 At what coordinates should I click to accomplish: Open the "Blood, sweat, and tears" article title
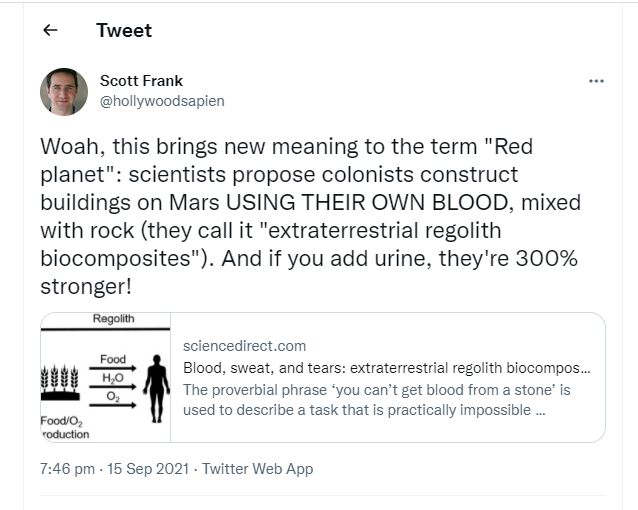click(x=386, y=367)
